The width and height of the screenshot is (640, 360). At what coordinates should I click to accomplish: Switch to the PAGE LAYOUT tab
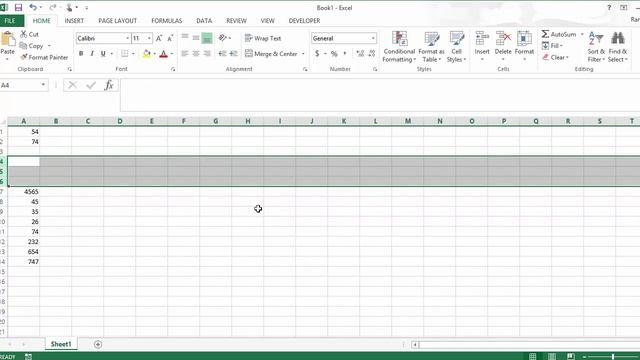pyautogui.click(x=118, y=21)
